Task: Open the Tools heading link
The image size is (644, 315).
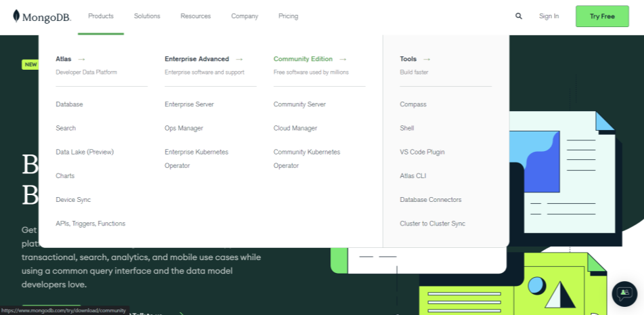Action: pos(409,59)
